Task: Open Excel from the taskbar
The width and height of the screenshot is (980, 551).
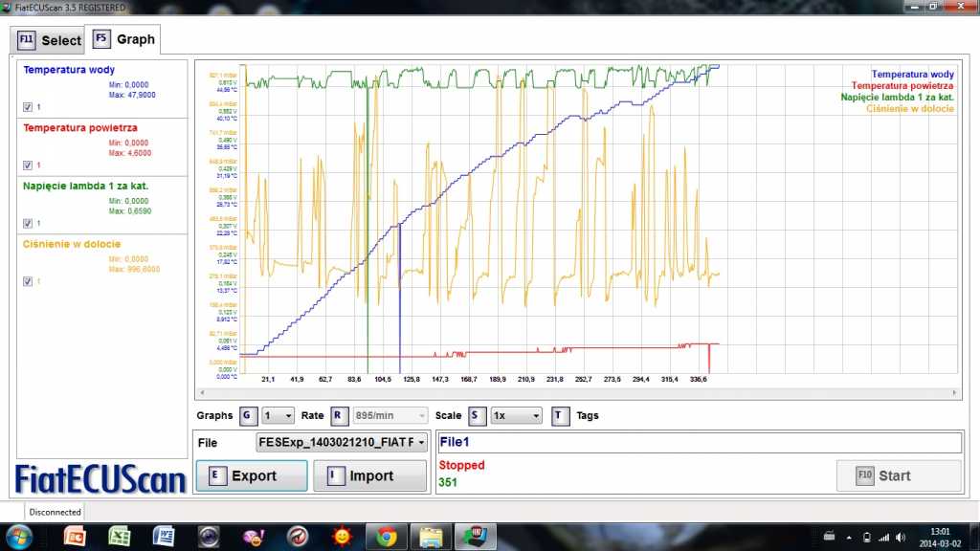Action: pyautogui.click(x=121, y=537)
